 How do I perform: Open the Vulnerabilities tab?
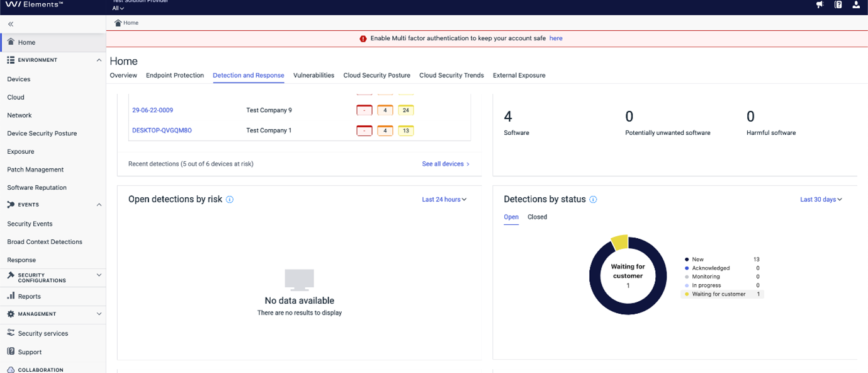point(313,76)
